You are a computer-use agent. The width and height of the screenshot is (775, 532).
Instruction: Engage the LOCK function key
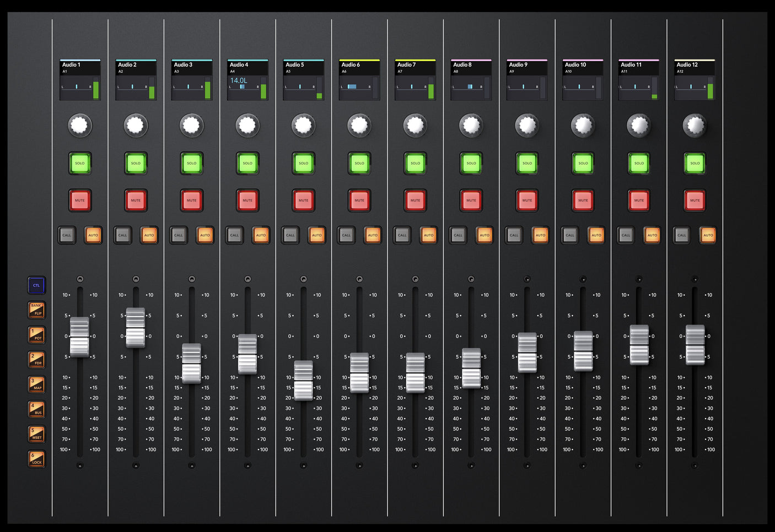click(36, 459)
